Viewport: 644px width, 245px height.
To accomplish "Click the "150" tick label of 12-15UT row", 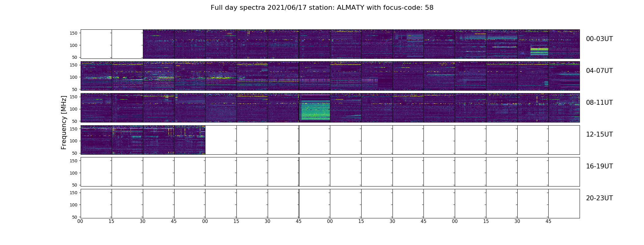I will coord(73,129).
